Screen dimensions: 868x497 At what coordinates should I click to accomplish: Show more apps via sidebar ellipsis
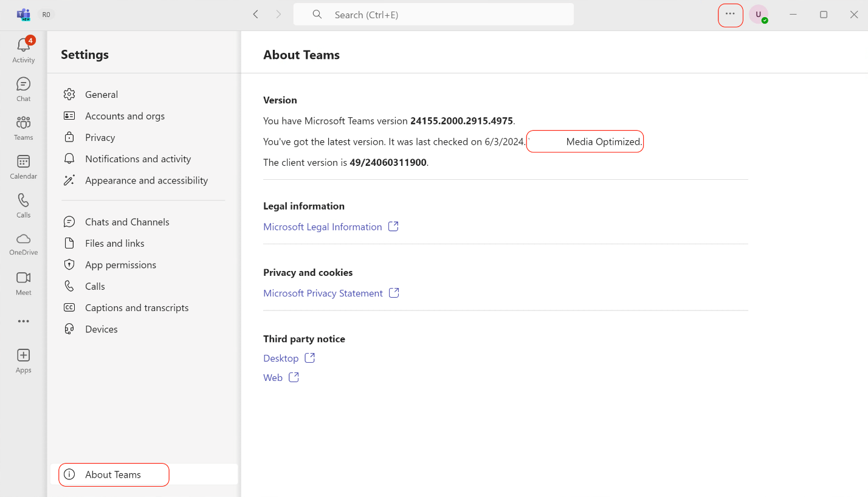tap(23, 321)
